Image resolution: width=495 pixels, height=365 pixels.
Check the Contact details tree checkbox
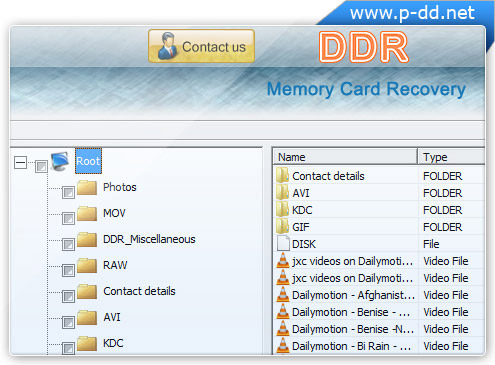[x=68, y=296]
